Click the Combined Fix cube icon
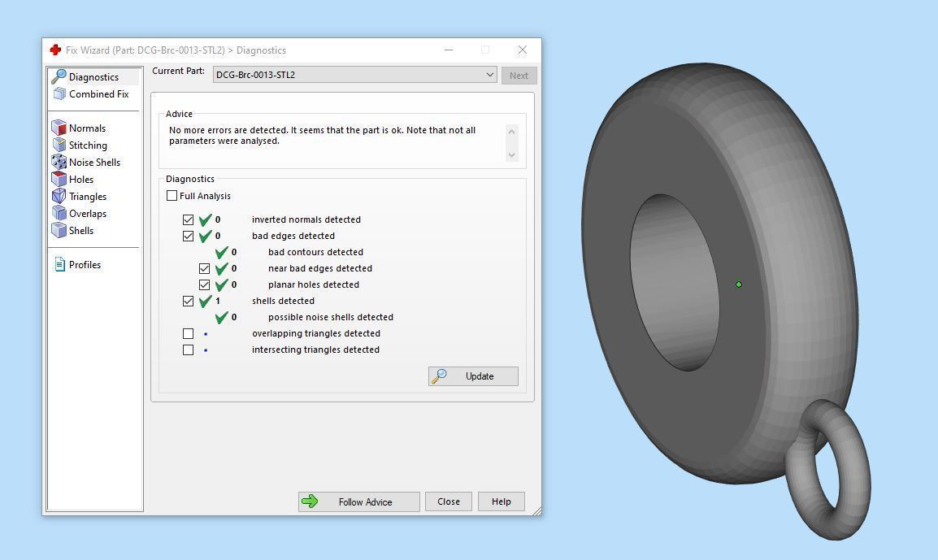The image size is (938, 560). [59, 94]
